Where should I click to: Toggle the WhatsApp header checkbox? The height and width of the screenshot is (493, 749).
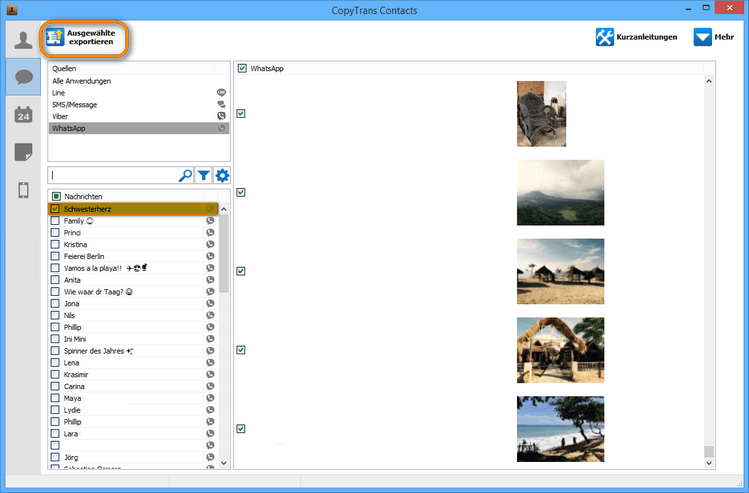point(242,68)
